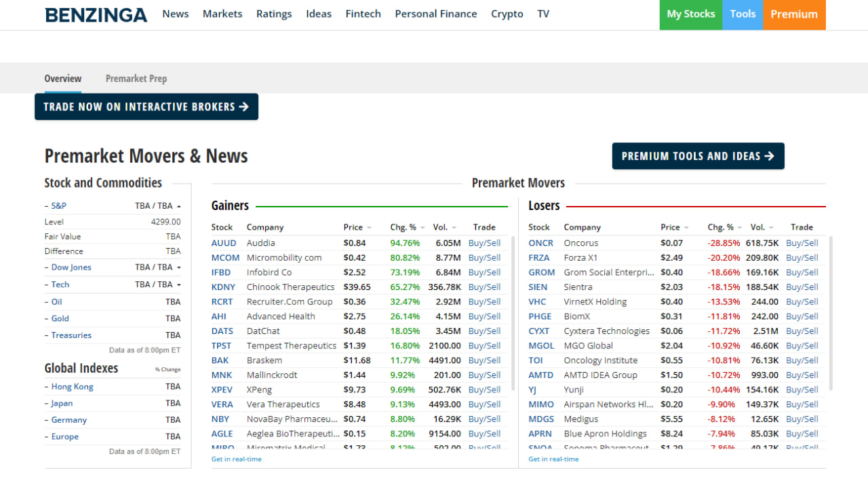This screenshot has width=868, height=498.
Task: Sort Gainers by Vol. column
Action: (445, 228)
